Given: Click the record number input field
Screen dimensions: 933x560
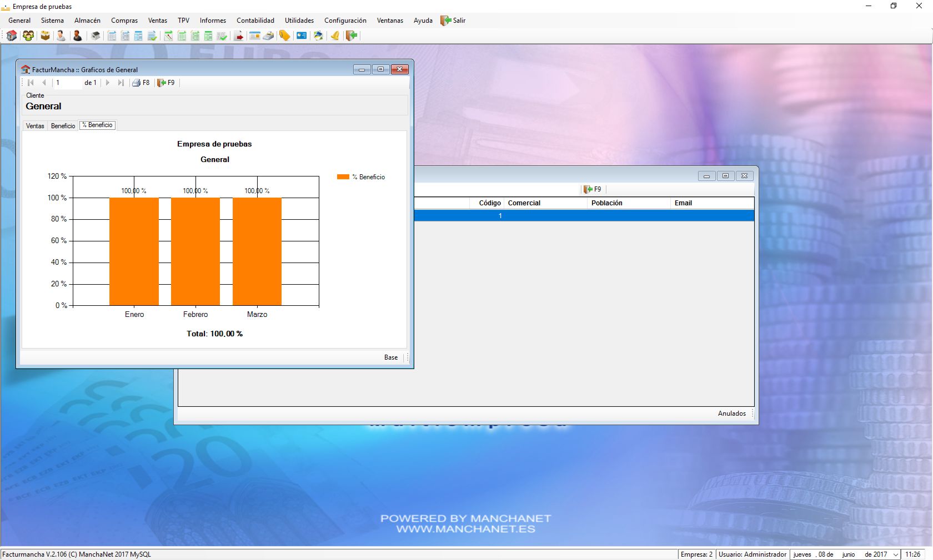Looking at the screenshot, I should click(67, 83).
